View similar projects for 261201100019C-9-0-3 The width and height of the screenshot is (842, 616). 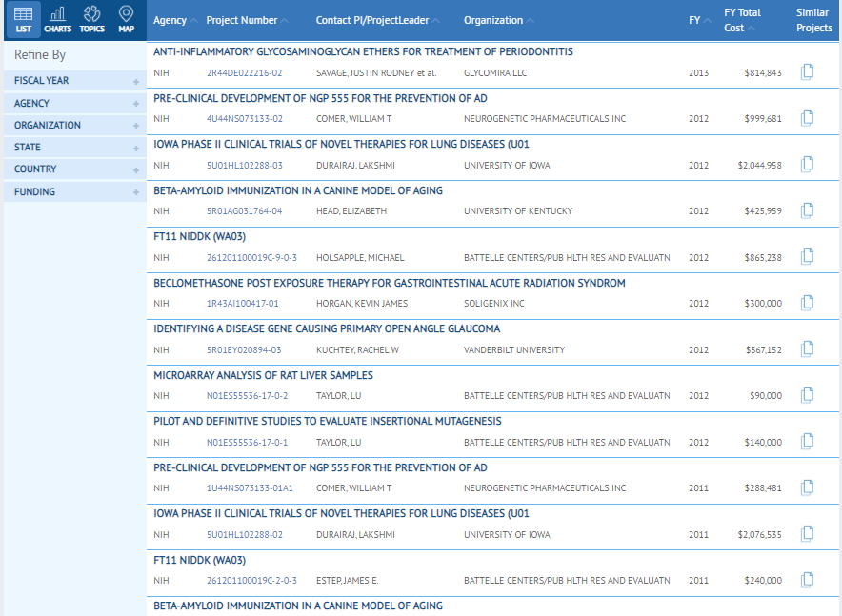click(807, 256)
